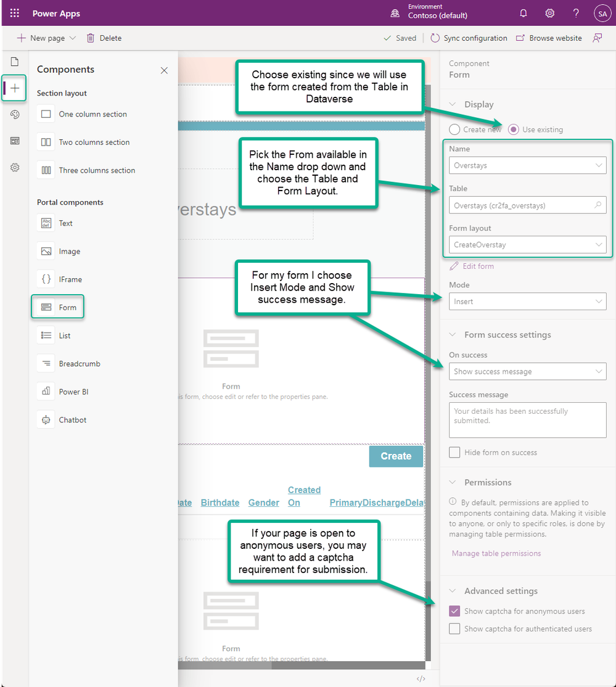Open the settings gear in header

(549, 13)
